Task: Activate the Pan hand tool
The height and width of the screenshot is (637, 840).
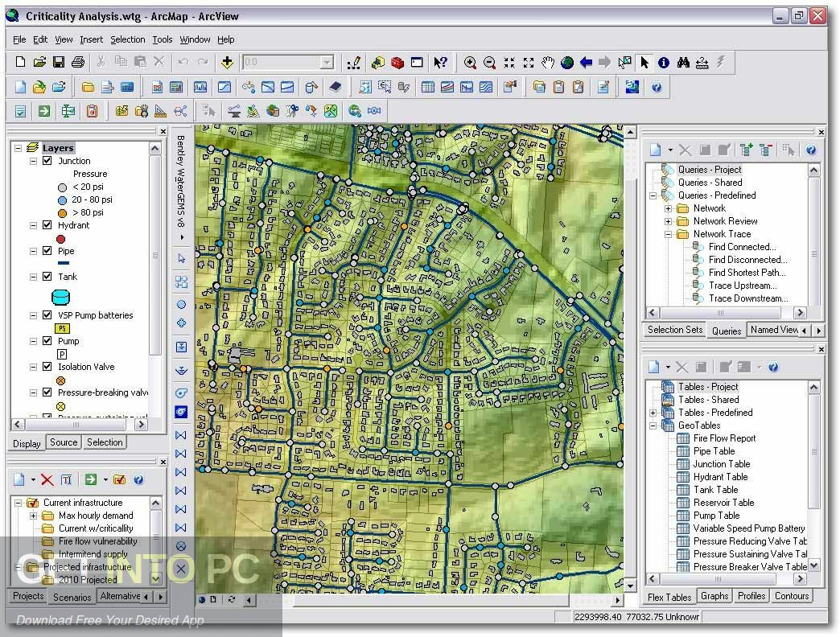Action: click(x=547, y=63)
